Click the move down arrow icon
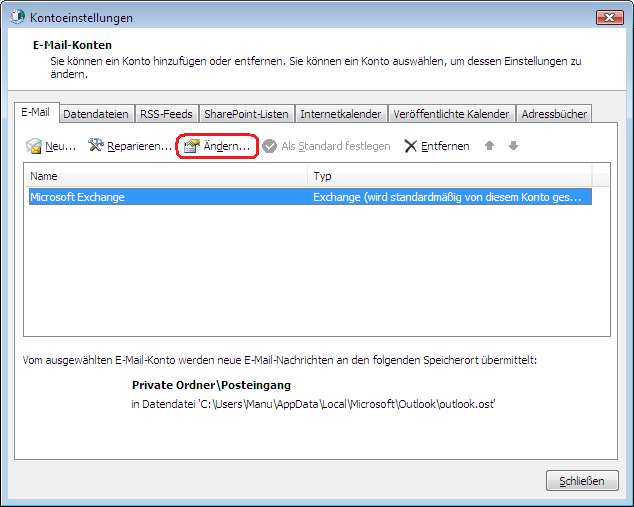 (x=513, y=146)
